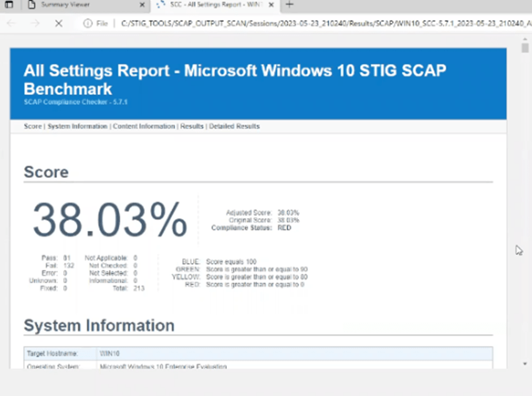Navigate to the Results link
Image resolution: width=532 pixels, height=396 pixels.
(192, 126)
